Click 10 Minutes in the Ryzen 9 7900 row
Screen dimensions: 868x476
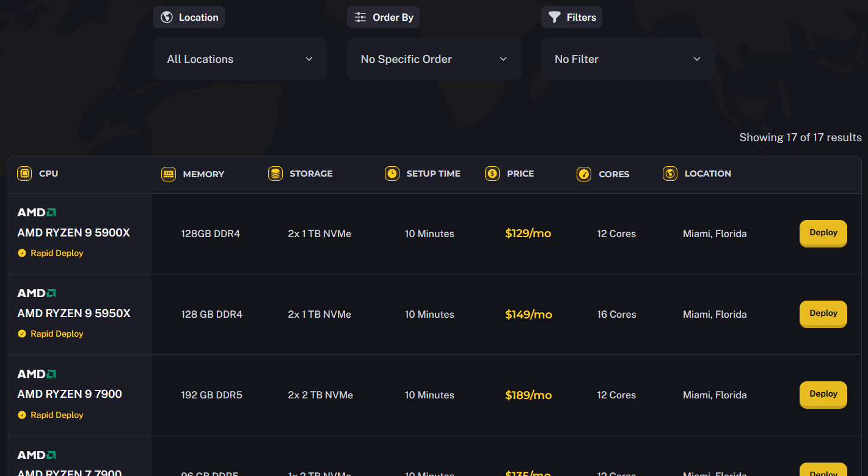[x=429, y=395]
